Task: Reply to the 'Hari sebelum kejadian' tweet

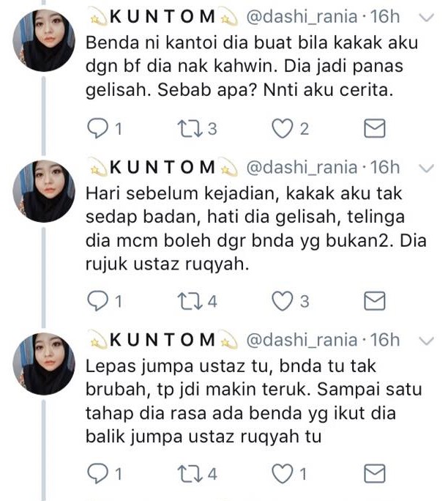Action: pos(97,301)
